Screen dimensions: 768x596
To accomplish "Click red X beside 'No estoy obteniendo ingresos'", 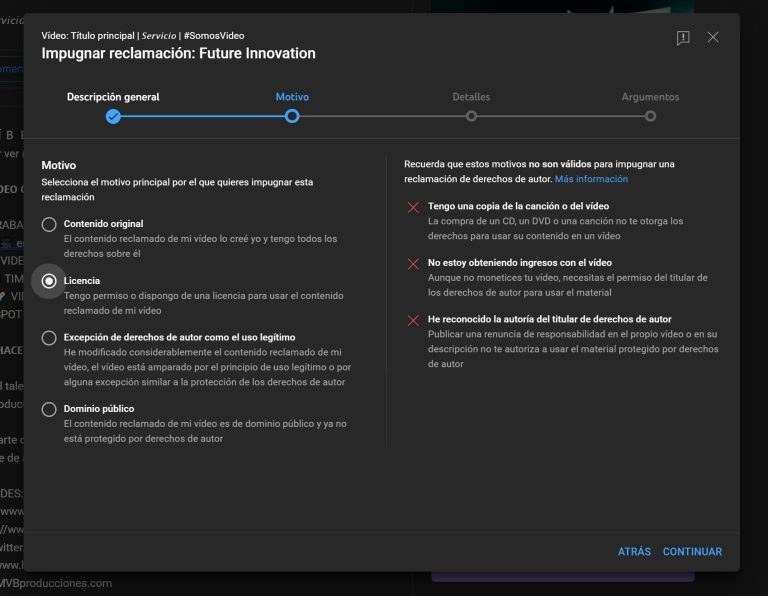I will tap(413, 264).
